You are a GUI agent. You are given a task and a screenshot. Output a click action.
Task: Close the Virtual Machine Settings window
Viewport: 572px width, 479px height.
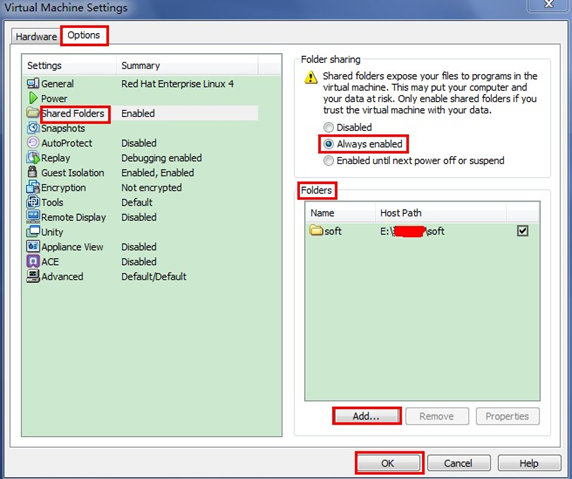(x=549, y=4)
